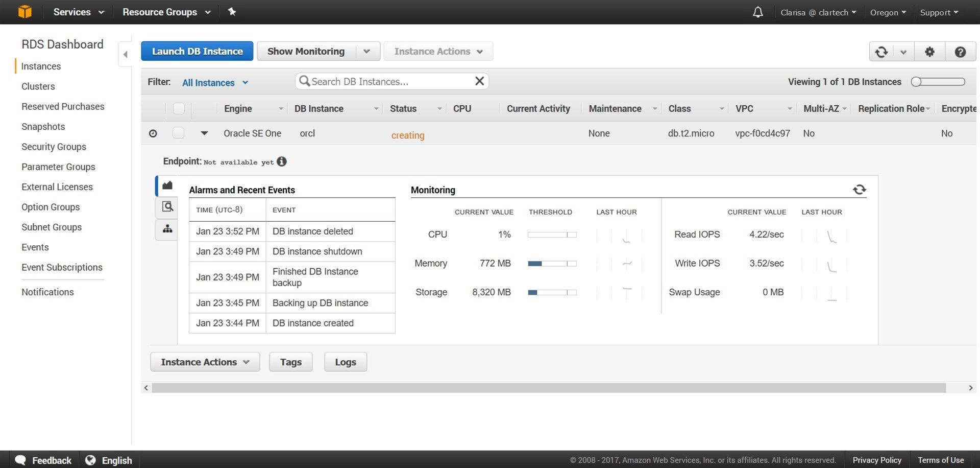This screenshot has width=980, height=468.
Task: Open the Support dropdown menu
Action: click(939, 12)
